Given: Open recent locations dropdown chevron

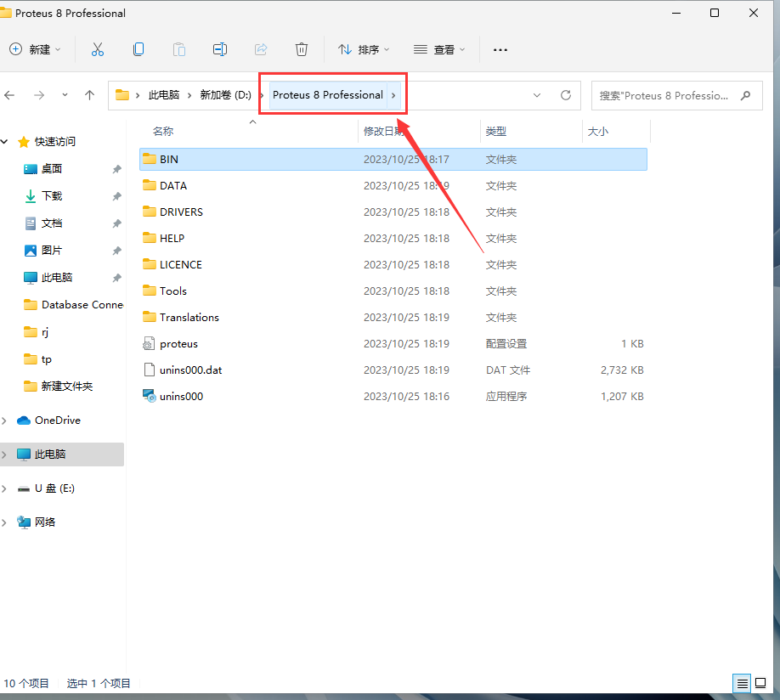Looking at the screenshot, I should click(65, 95).
